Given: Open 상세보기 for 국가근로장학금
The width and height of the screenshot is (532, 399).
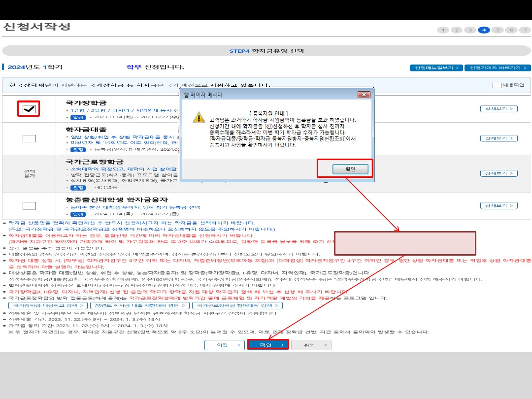Looking at the screenshot, I should click(499, 173).
